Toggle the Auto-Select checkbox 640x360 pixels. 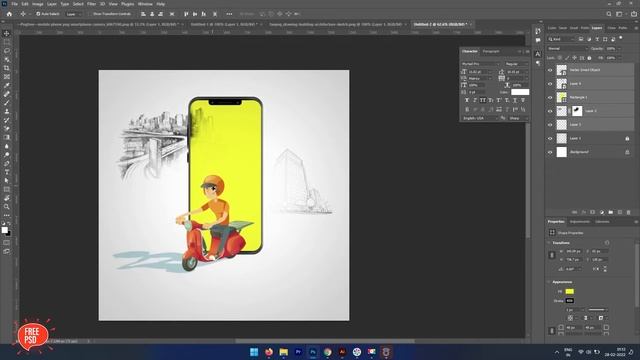pos(38,14)
